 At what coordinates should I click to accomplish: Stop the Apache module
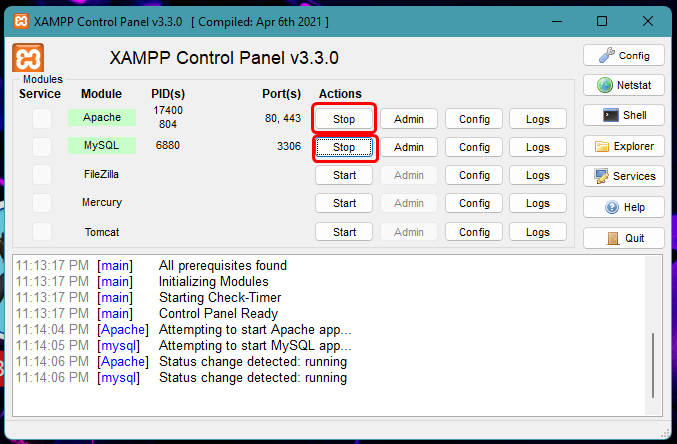pos(344,119)
